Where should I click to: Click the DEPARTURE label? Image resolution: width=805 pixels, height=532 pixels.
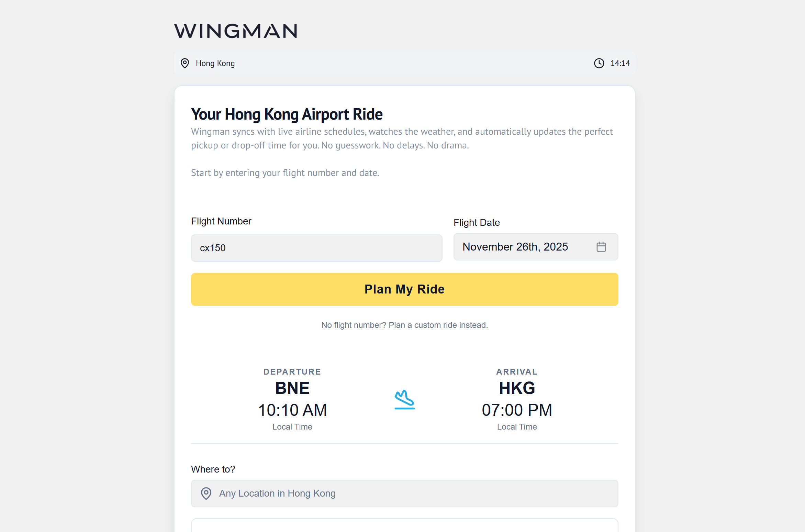292,372
